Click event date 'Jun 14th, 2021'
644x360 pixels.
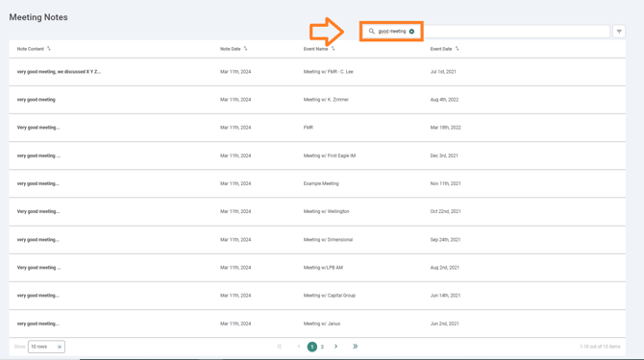(445, 296)
